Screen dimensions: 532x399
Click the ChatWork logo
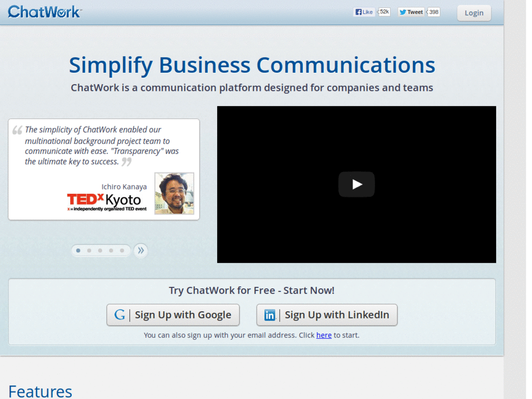pyautogui.click(x=45, y=12)
